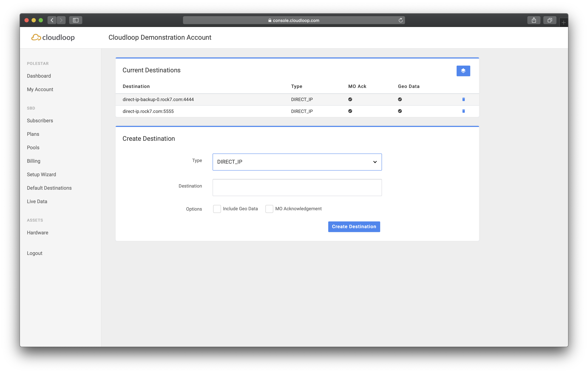Click the Logout link

[x=34, y=253]
